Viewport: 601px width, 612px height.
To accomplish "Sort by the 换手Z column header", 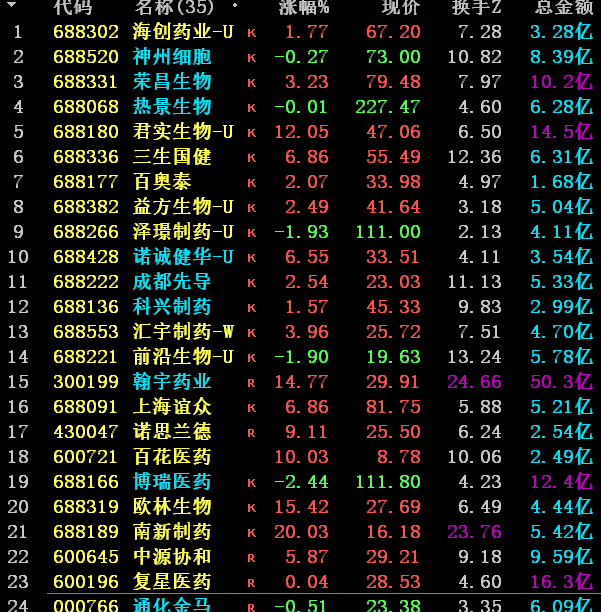I will click(x=477, y=7).
